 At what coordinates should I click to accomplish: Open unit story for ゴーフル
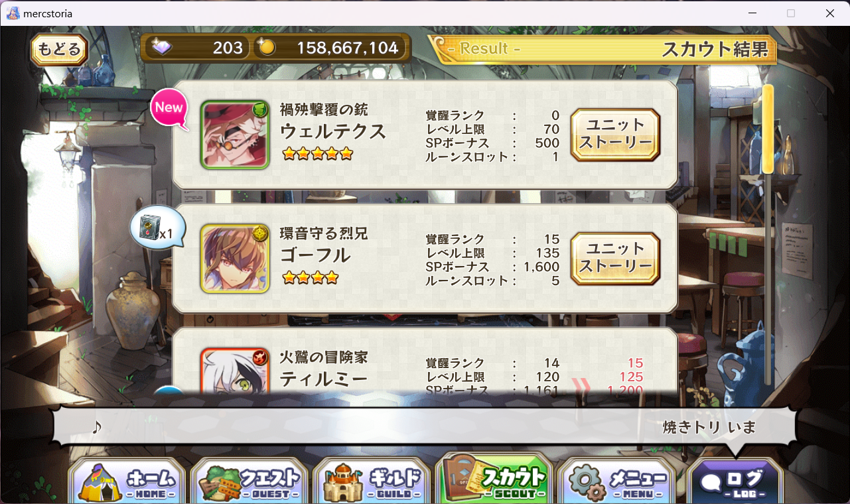615,259
